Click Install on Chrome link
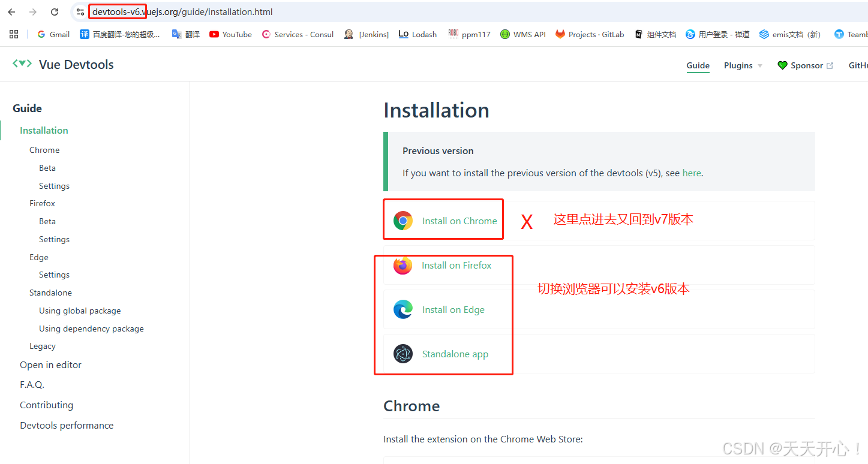Screen dimensions: 868x464 [459, 221]
